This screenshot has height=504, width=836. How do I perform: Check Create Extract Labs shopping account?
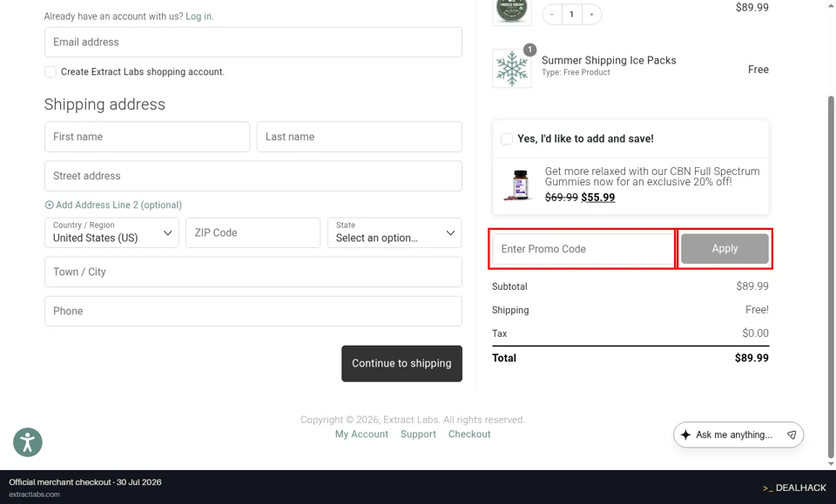(51, 71)
